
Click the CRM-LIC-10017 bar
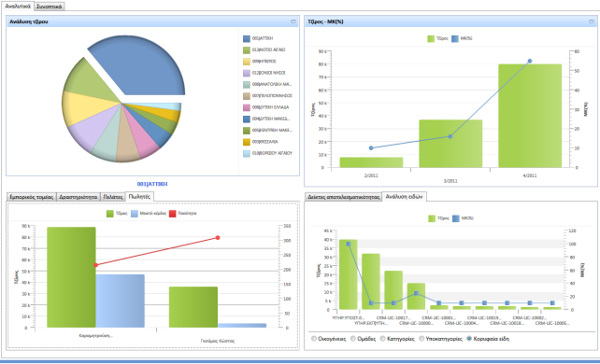click(393, 290)
